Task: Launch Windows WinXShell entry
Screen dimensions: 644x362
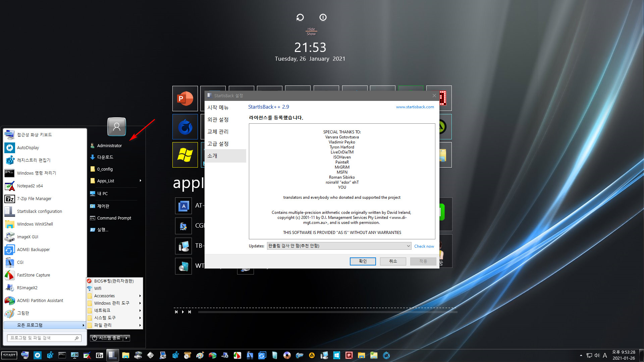Action: click(45, 224)
